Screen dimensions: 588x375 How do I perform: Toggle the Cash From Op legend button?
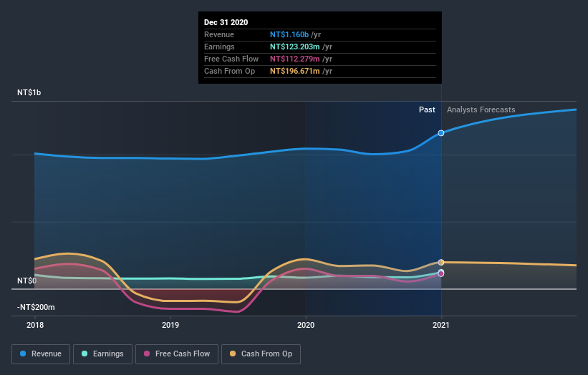point(261,354)
